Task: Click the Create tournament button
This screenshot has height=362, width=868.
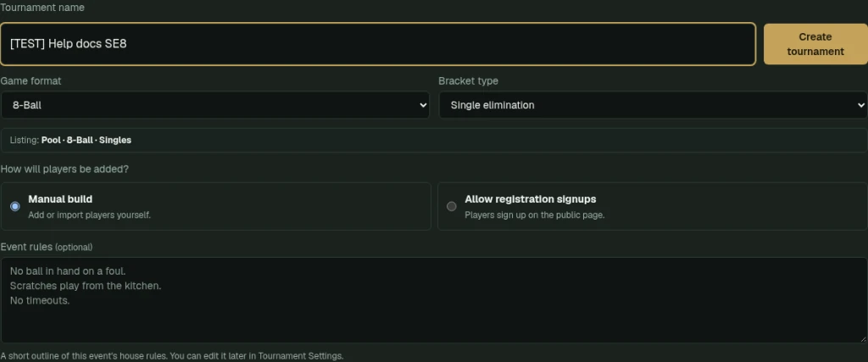Action: pos(815,44)
